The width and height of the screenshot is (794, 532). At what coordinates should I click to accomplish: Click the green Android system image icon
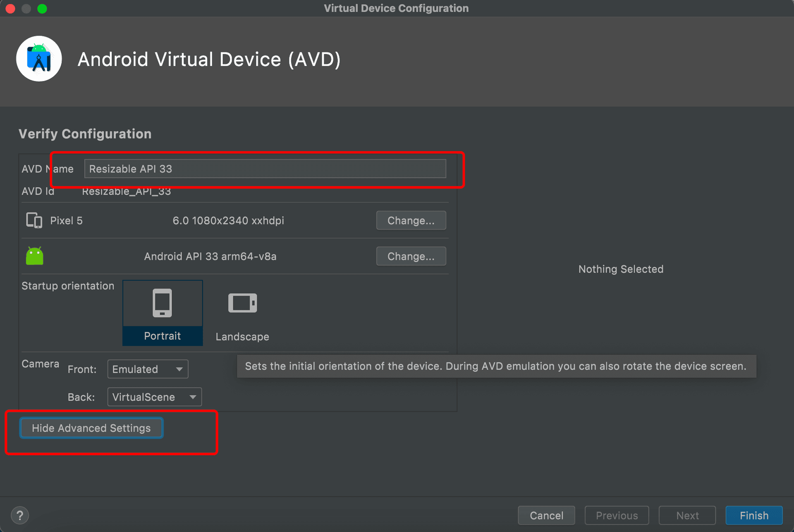35,256
